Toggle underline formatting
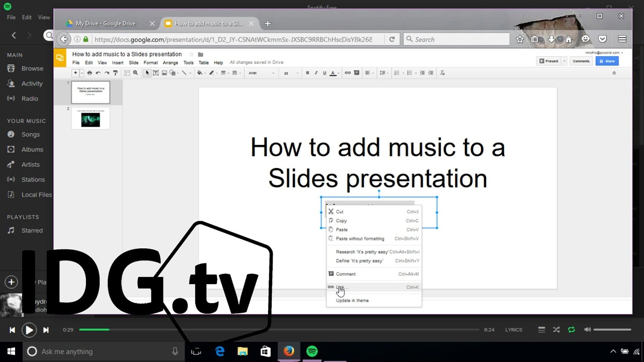 325,73
